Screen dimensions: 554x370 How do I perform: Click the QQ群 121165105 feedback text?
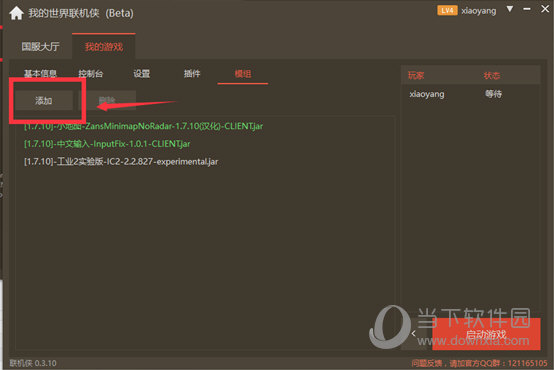coord(479,363)
